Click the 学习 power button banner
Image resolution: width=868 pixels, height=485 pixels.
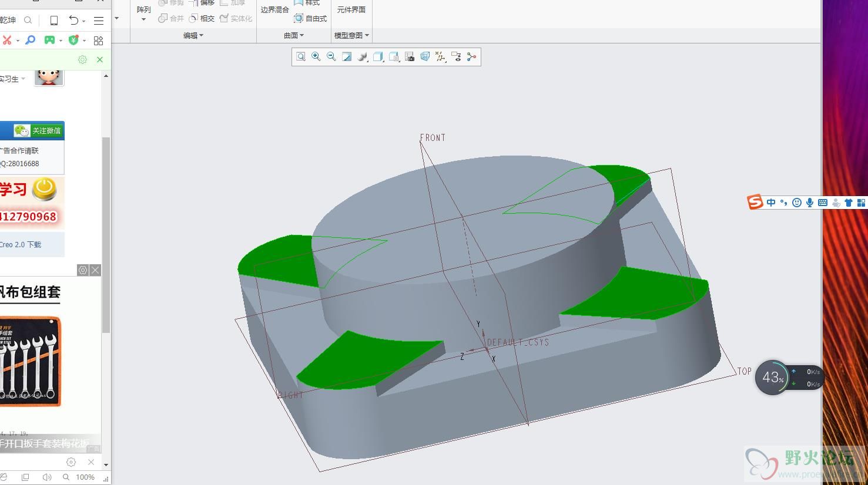coord(32,203)
